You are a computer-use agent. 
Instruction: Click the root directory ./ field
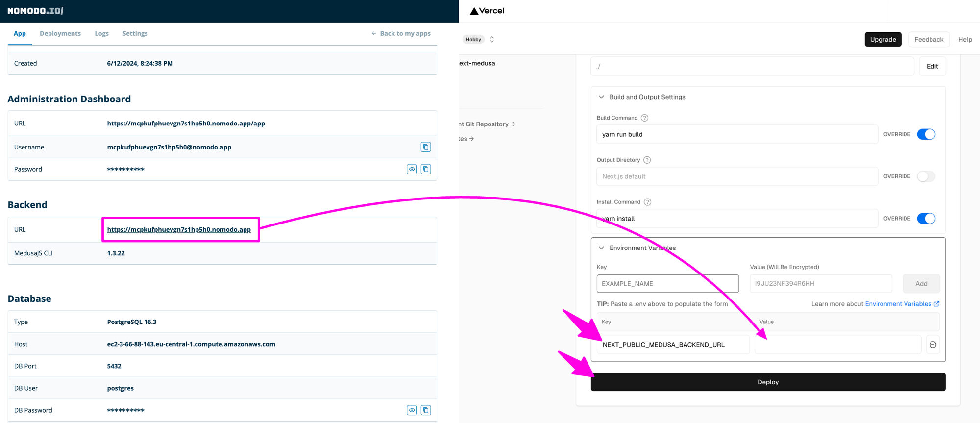752,66
